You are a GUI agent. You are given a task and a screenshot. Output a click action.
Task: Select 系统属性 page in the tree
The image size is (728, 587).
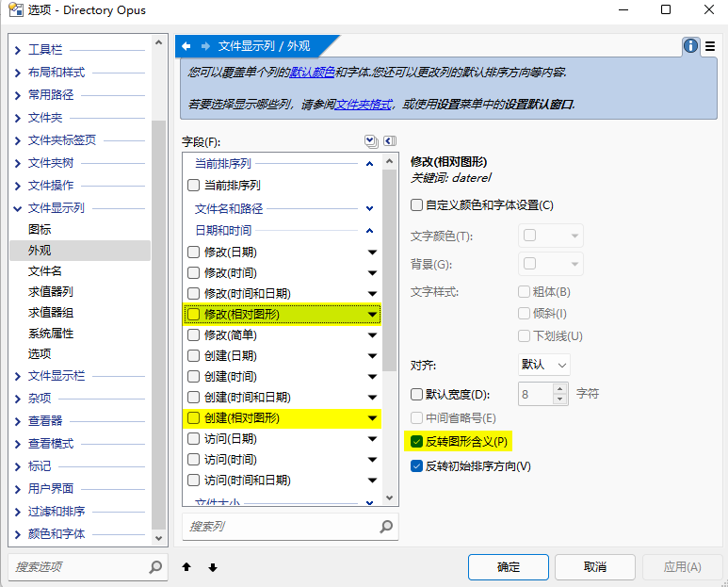[x=51, y=334]
